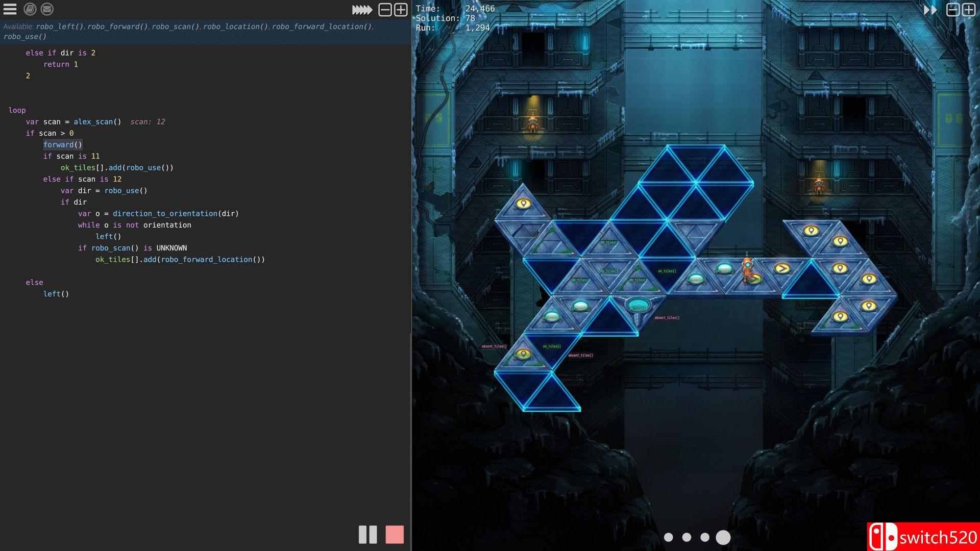Select the enlarged fourth page indicator dot

(723, 537)
